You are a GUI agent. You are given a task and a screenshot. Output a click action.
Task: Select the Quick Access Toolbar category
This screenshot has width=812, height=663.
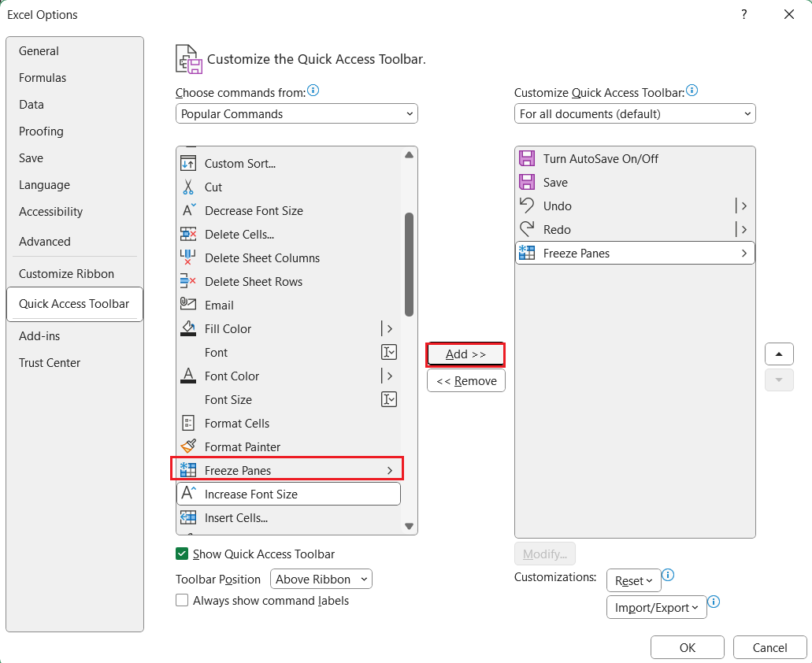click(74, 304)
